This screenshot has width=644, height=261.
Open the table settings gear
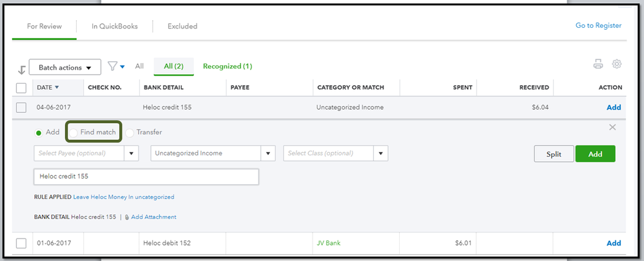click(x=617, y=64)
